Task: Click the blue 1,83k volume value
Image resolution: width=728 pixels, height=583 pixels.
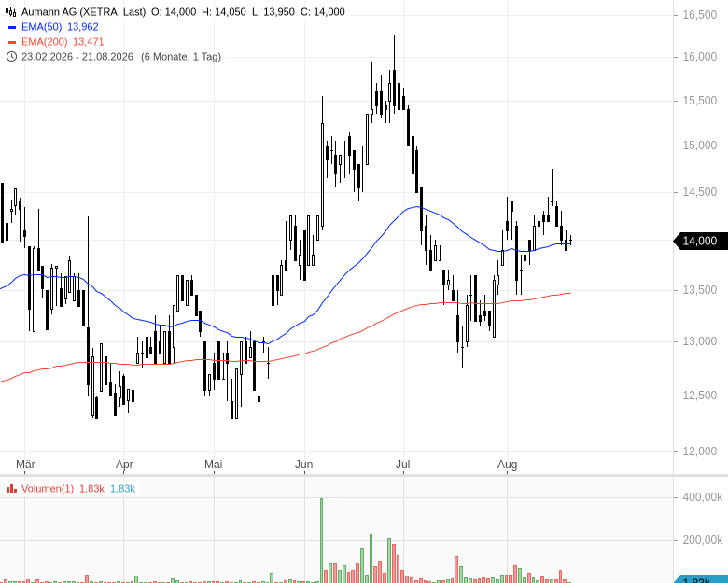Action: click(x=122, y=488)
